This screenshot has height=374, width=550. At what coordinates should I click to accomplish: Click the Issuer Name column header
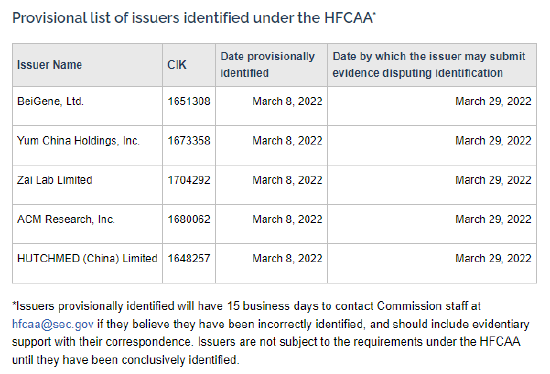point(87,65)
